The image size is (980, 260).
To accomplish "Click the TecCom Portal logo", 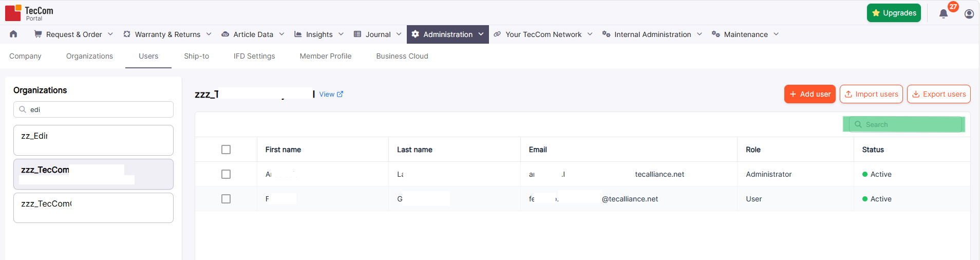I will click(x=29, y=13).
